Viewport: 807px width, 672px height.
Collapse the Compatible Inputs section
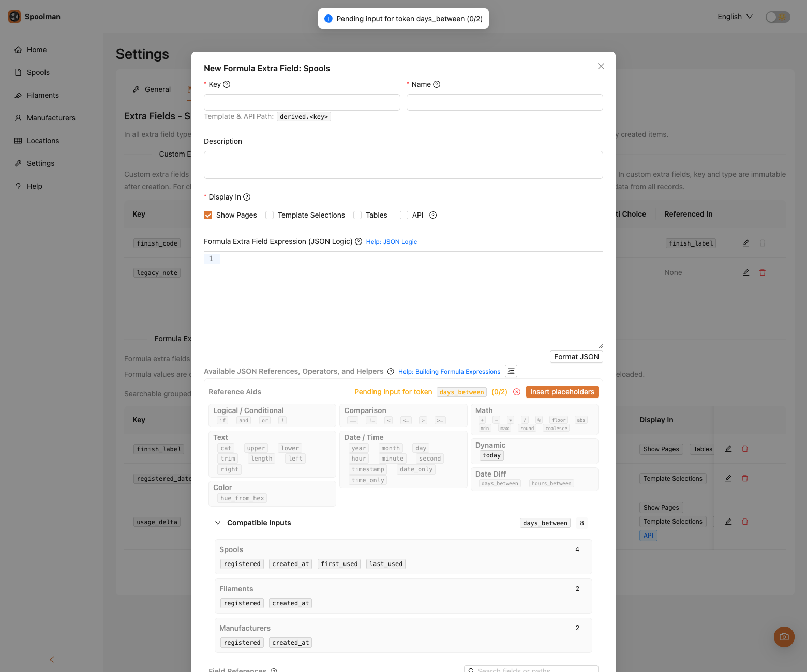tap(218, 523)
